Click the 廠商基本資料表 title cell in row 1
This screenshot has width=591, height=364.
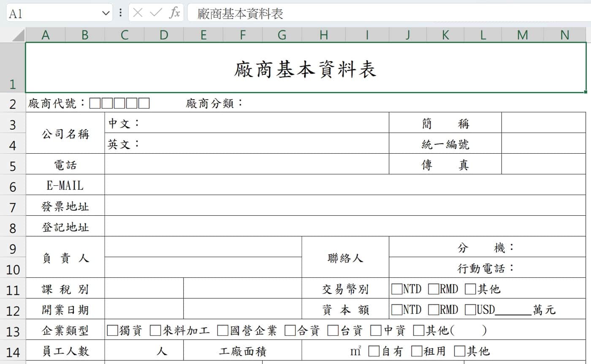click(306, 68)
